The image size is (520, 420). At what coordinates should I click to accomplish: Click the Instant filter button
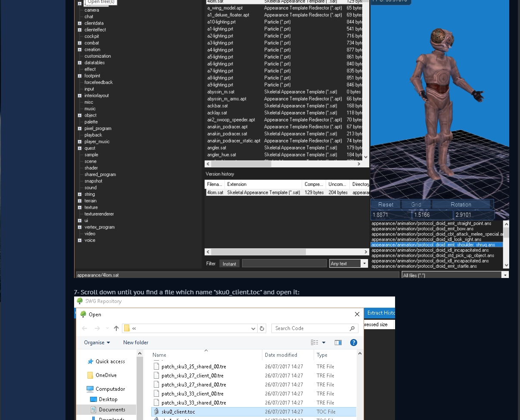[x=229, y=264]
